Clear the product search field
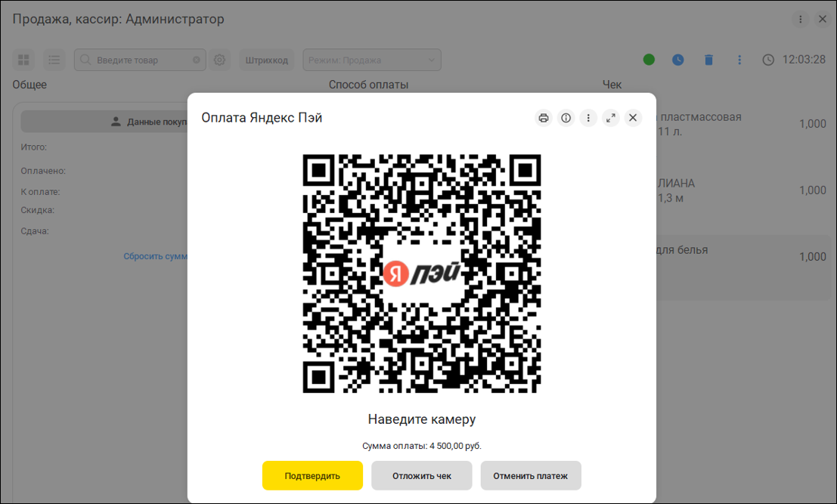The image size is (837, 504). click(x=197, y=60)
